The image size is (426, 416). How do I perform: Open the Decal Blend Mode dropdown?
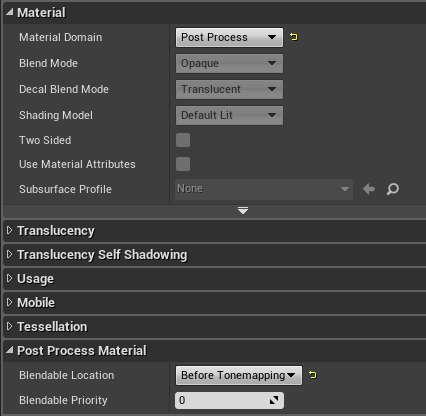(x=229, y=89)
